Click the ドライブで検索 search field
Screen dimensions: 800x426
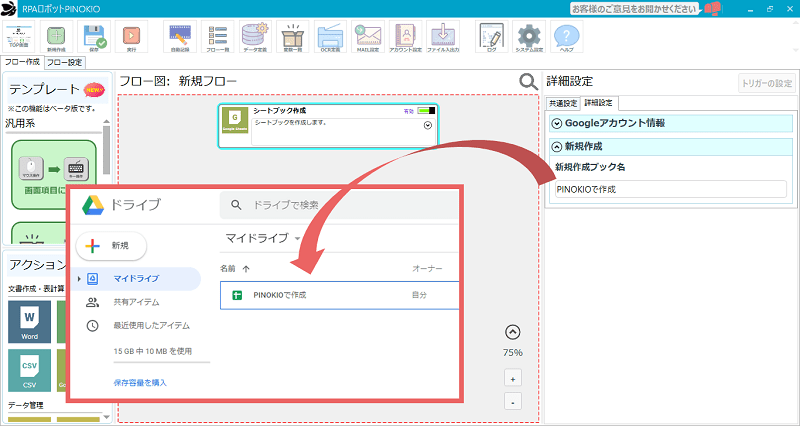(x=339, y=205)
